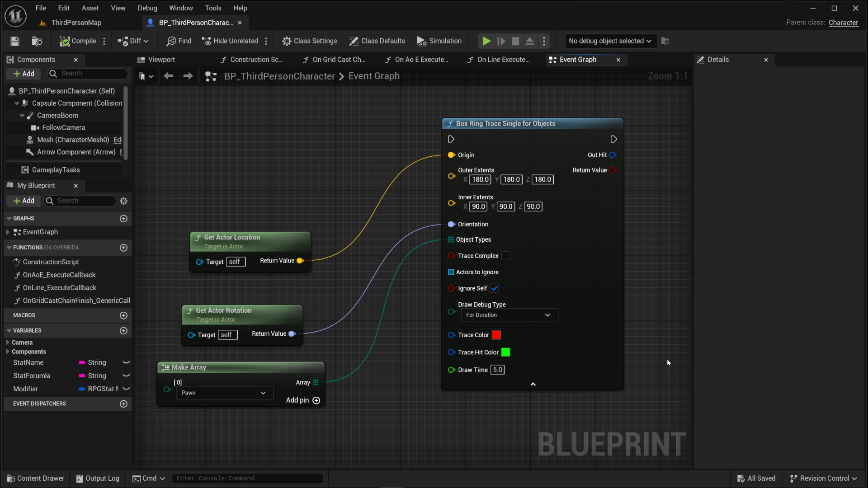Toggle Modifier variable visibility eye
This screenshot has width=868, height=488.
(127, 389)
